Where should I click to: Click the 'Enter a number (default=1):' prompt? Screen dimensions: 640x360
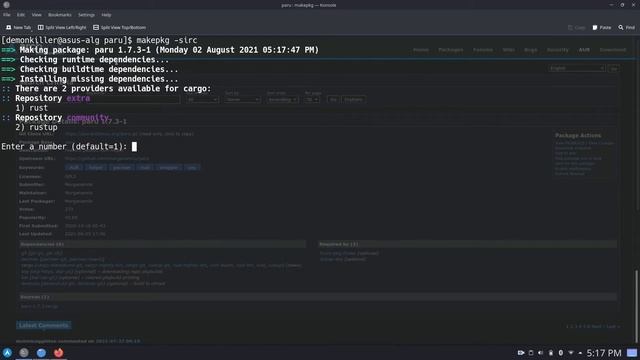coord(64,147)
